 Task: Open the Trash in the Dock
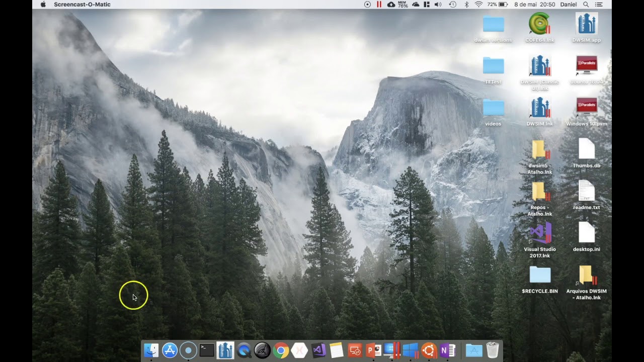[493, 350]
